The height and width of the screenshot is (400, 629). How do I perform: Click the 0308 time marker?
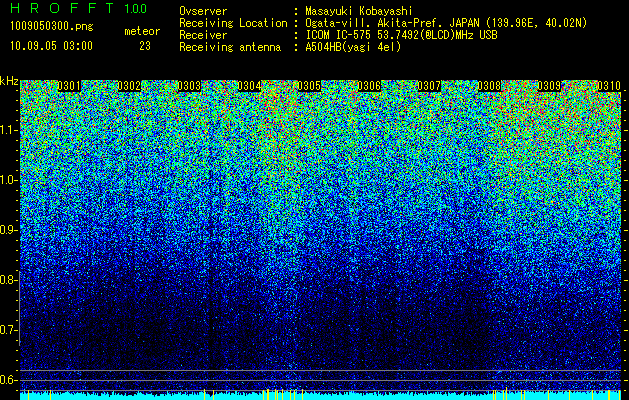(489, 86)
